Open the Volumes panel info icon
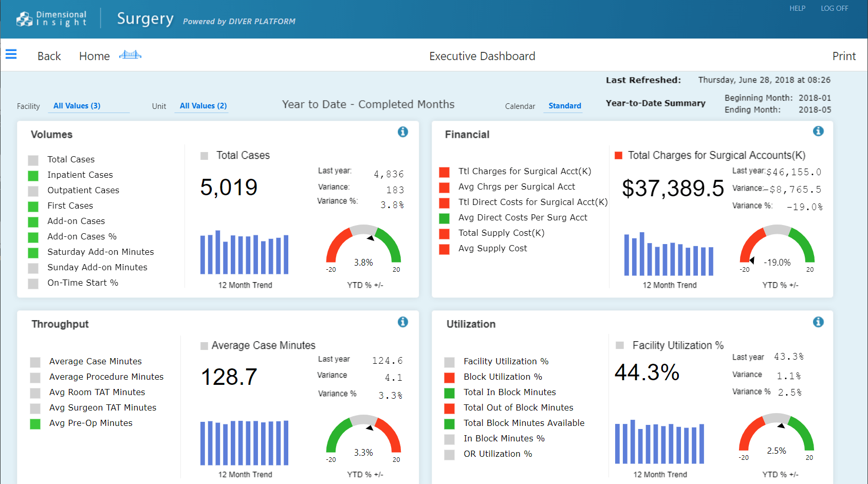This screenshot has height=484, width=868. (403, 132)
